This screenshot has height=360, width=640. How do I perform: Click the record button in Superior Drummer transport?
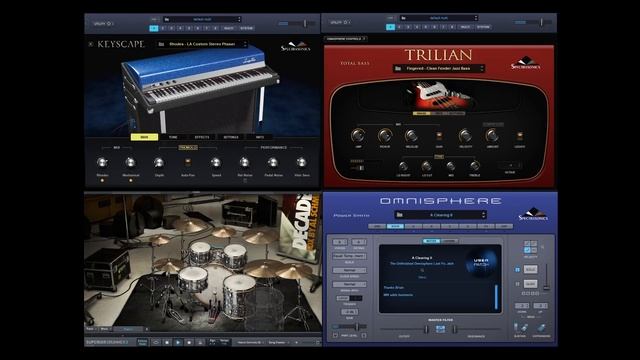189,342
